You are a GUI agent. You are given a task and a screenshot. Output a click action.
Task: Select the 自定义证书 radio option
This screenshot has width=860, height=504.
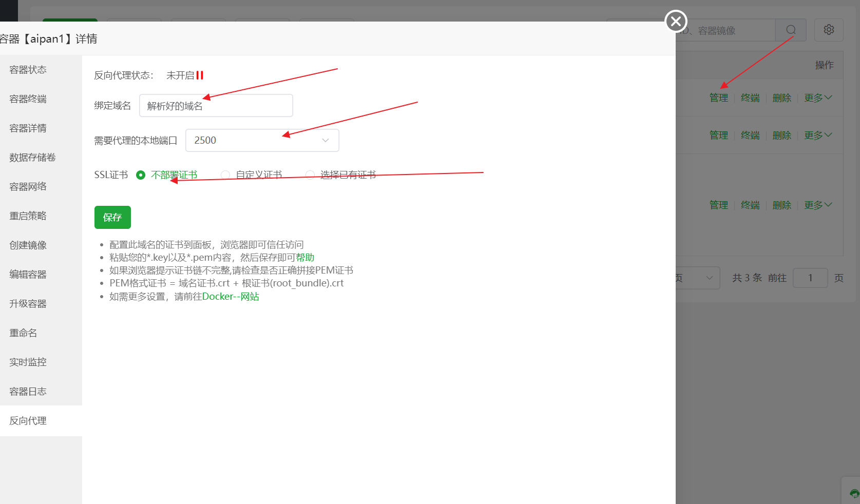click(x=225, y=175)
